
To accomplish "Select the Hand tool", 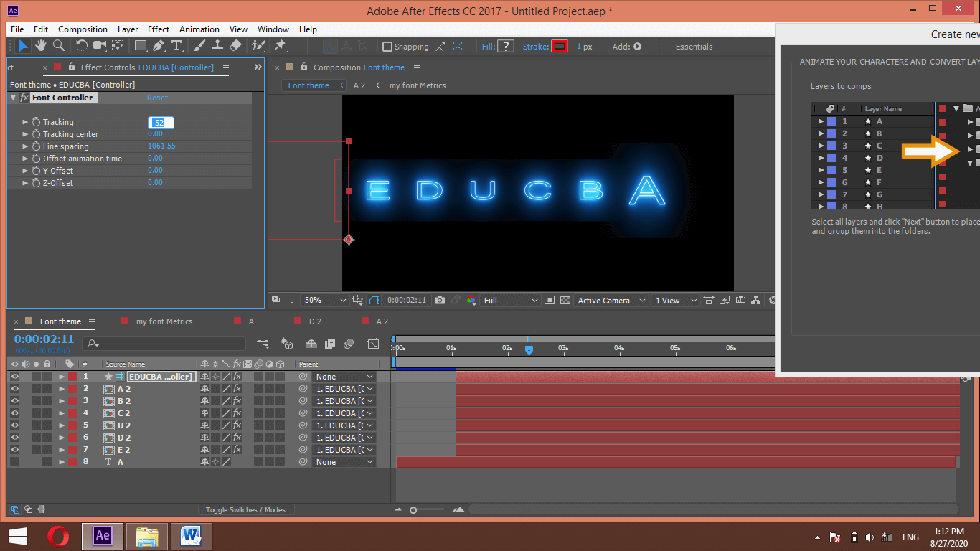I will click(x=41, y=46).
